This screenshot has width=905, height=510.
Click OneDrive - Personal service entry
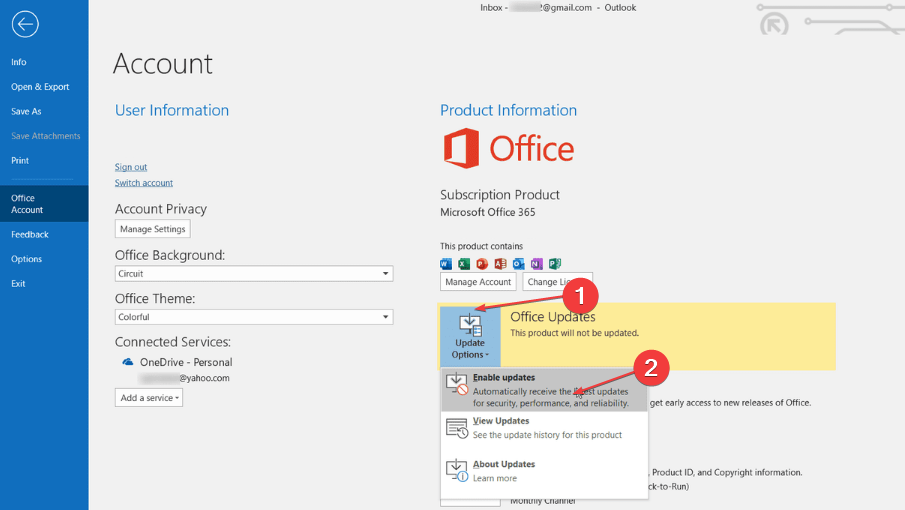[x=177, y=362]
